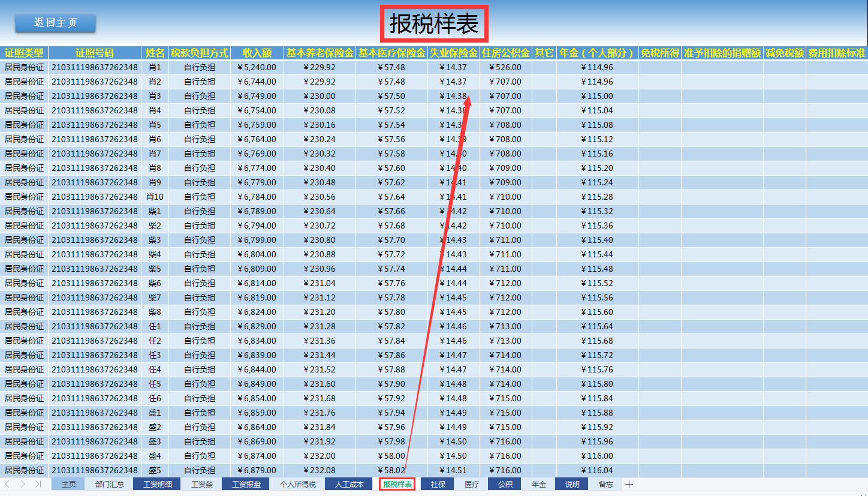Select name cell 任6
This screenshot has height=496, width=868.
pyautogui.click(x=155, y=398)
